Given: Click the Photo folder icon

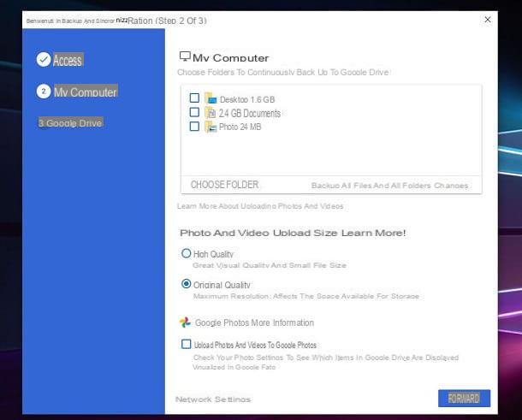Looking at the screenshot, I should [211, 127].
